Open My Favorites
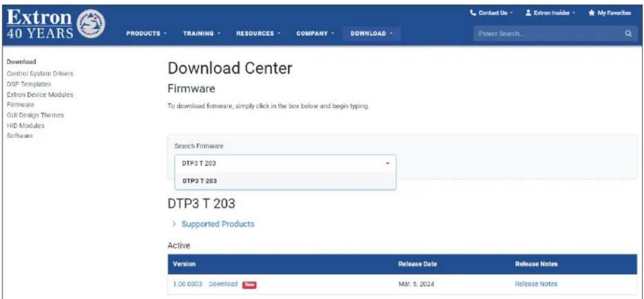The image size is (644, 299). tap(610, 12)
